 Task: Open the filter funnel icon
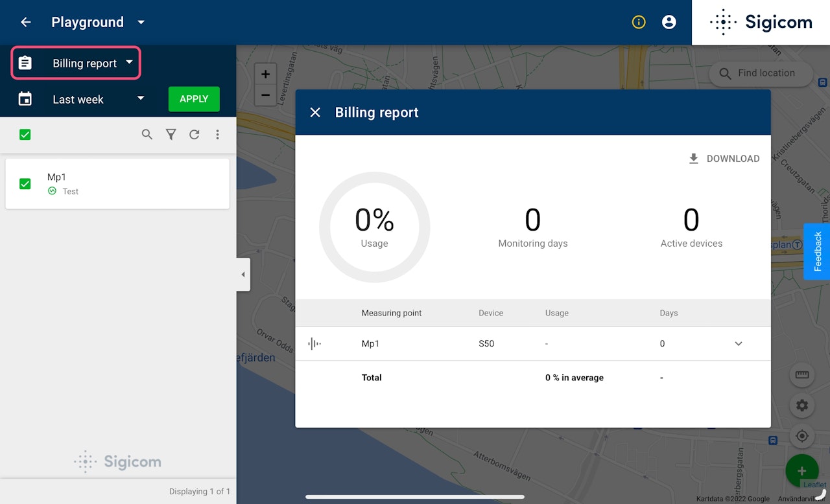coord(171,135)
